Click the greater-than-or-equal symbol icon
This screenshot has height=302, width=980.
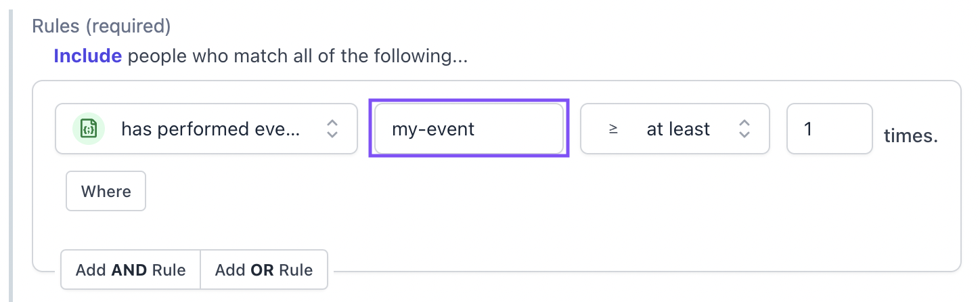click(x=613, y=129)
